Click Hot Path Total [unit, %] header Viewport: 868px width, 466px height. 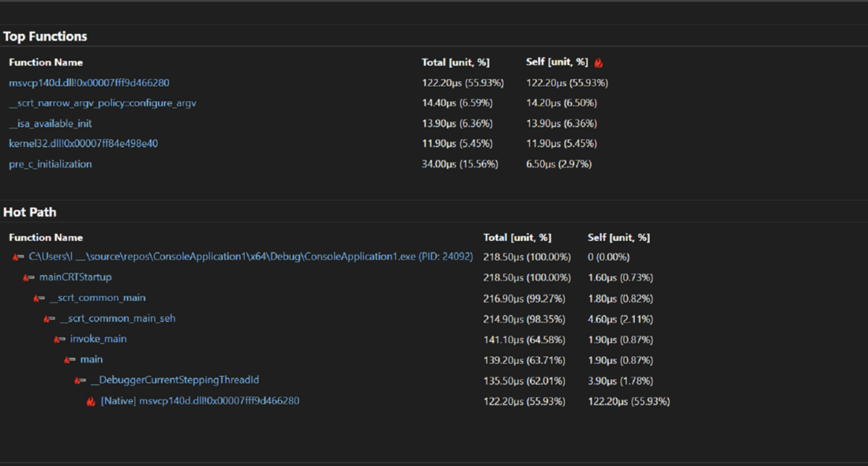[517, 237]
